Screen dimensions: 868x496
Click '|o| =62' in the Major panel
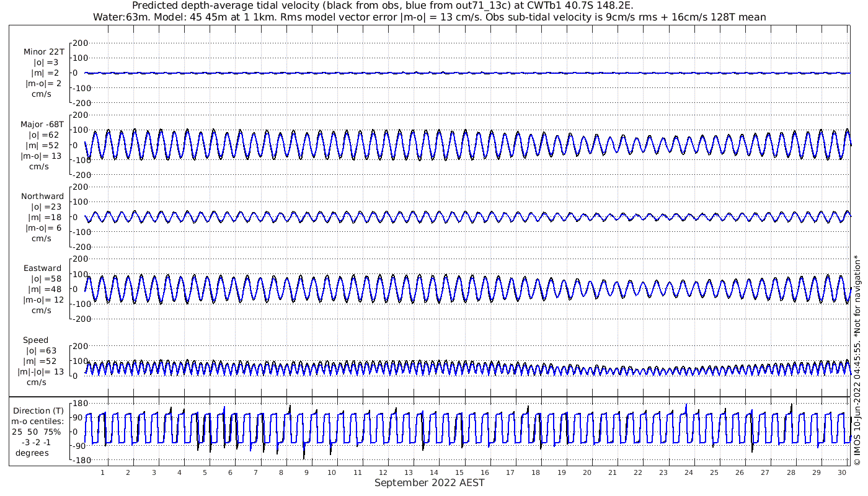point(43,135)
